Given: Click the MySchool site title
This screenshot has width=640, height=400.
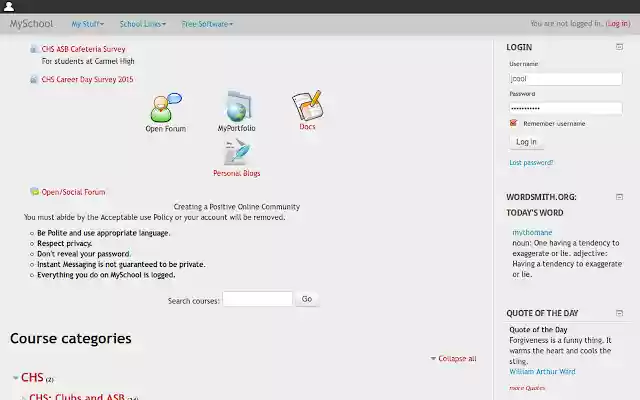Looking at the screenshot, I should pos(31,24).
